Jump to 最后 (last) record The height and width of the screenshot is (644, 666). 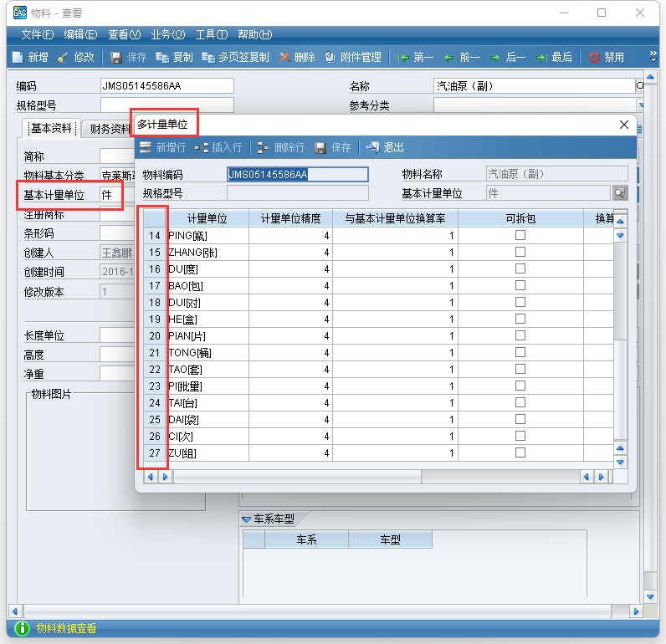tap(554, 57)
